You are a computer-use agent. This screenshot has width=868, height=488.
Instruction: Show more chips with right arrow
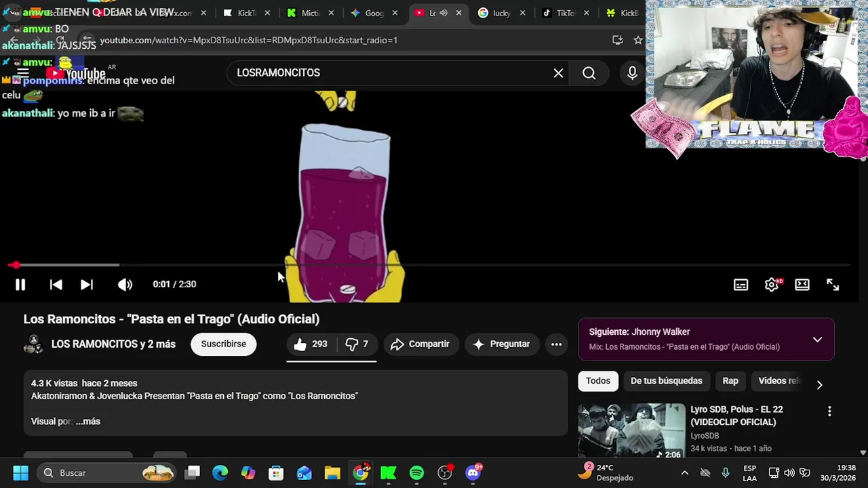tap(819, 385)
